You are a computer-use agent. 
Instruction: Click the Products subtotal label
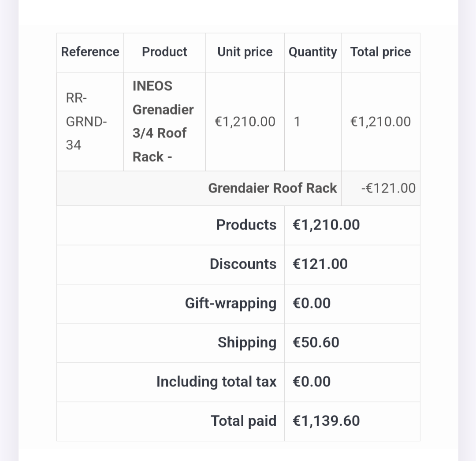[246, 225]
